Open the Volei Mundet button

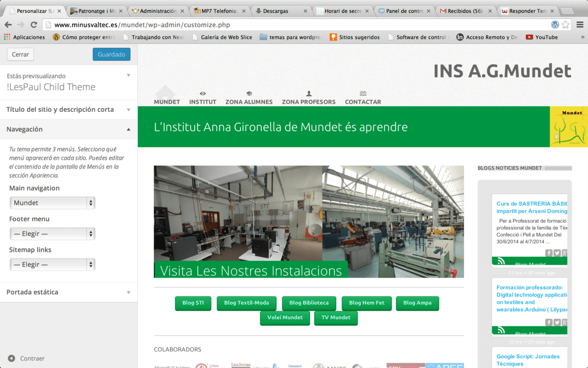tap(285, 318)
